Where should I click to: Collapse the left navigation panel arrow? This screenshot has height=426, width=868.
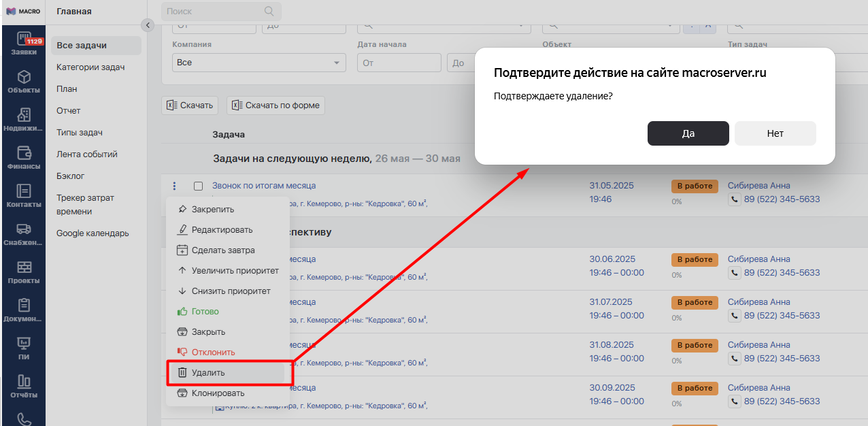[148, 25]
